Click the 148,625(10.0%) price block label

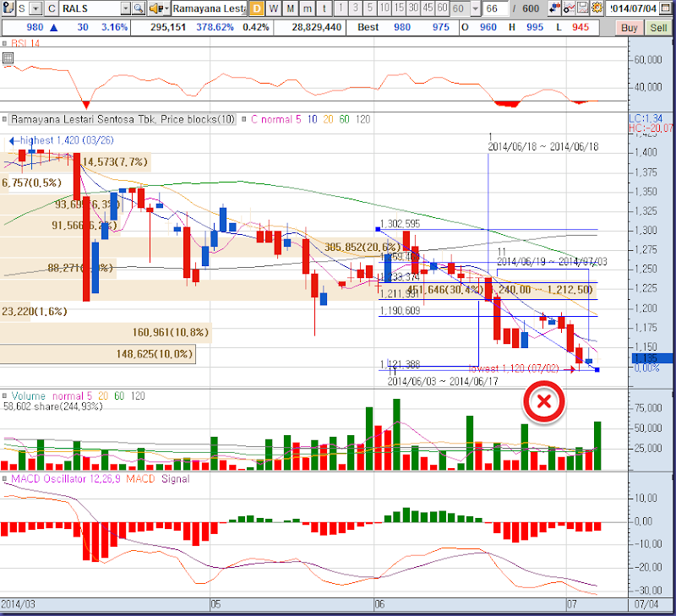coord(154,354)
